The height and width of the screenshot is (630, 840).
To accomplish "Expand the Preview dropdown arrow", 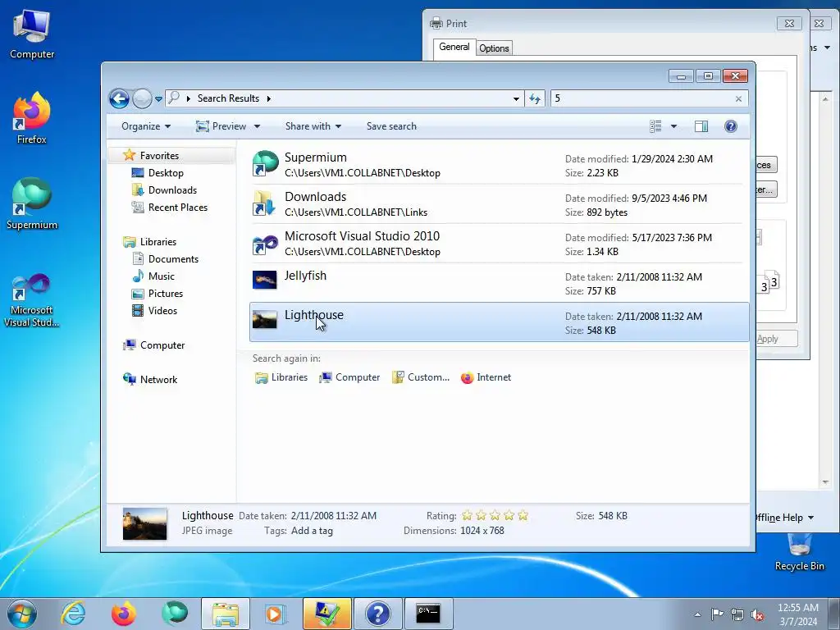I will click(257, 126).
